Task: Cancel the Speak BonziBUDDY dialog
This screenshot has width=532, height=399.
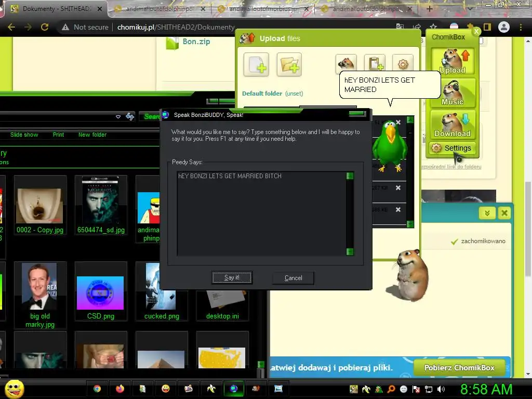Action: point(293,278)
